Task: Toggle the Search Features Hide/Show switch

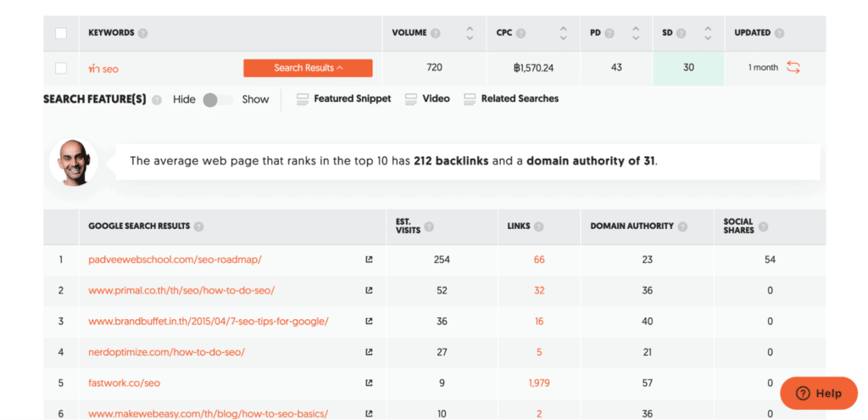Action: (x=219, y=99)
